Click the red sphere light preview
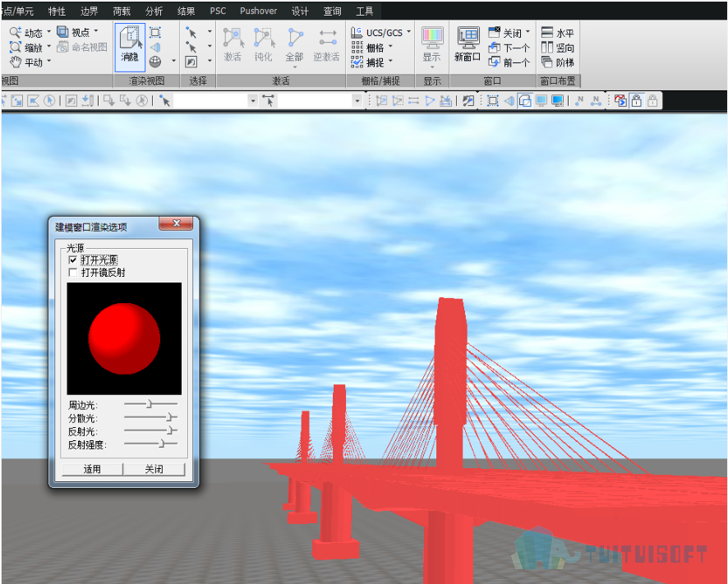Screen dimensions: 728x584 (124, 338)
